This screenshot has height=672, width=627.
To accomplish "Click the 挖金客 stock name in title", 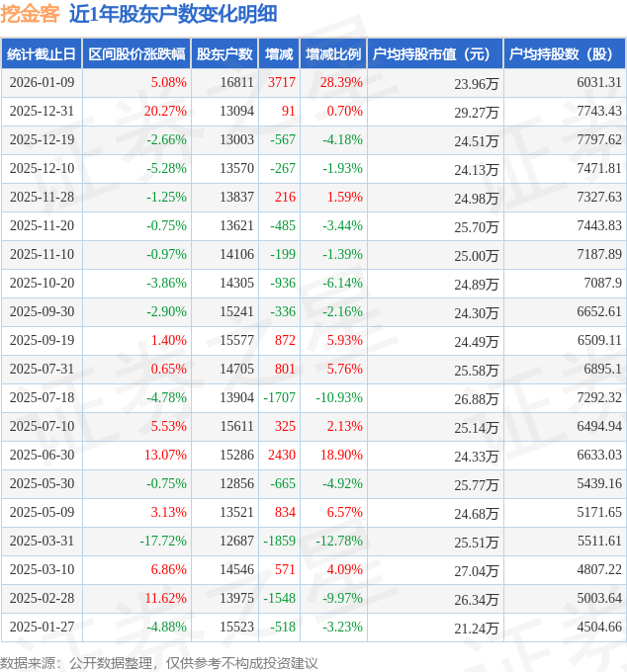I will tap(31, 14).
